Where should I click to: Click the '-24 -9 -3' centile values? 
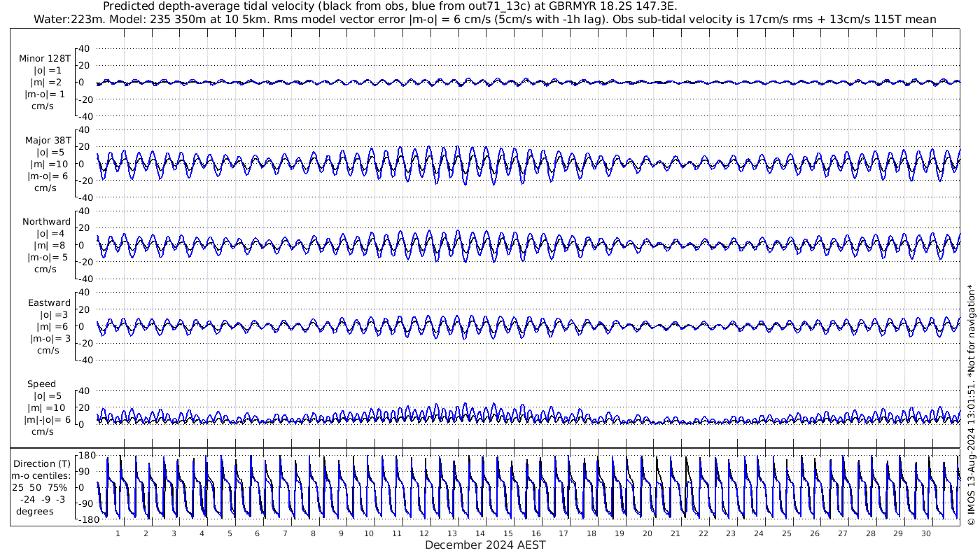pyautogui.click(x=43, y=499)
